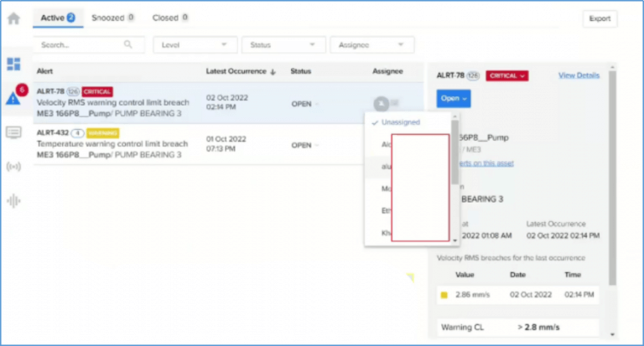
Task: Open the blue Open status dropdown
Action: point(454,99)
